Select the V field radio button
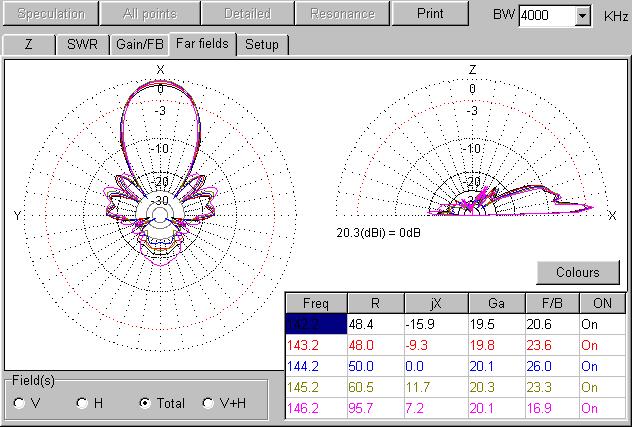 (x=20, y=403)
